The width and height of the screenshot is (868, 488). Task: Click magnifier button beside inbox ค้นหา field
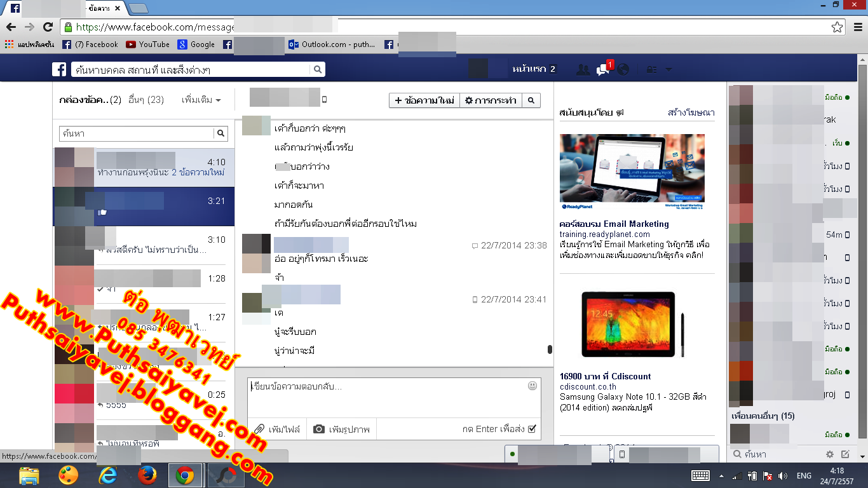[220, 134]
